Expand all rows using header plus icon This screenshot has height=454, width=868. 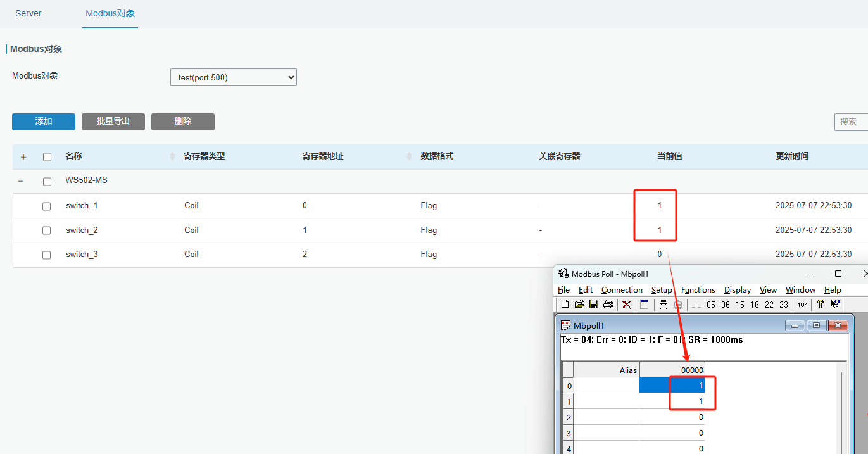[23, 156]
